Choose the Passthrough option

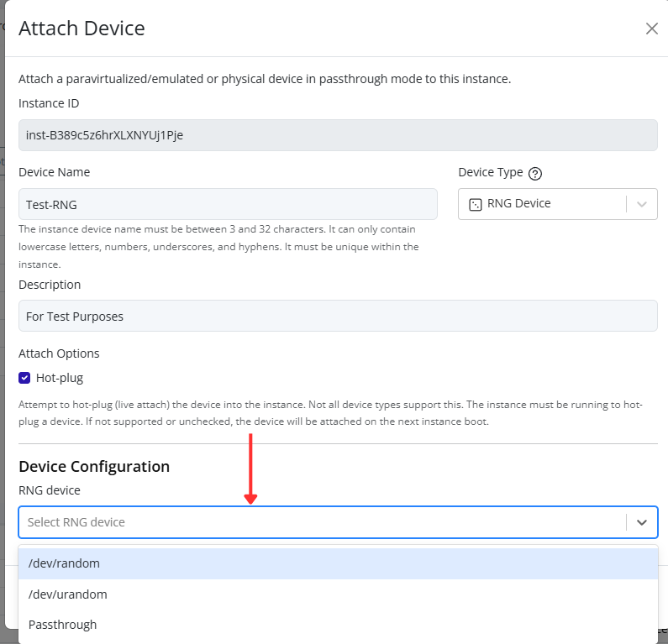click(338, 625)
